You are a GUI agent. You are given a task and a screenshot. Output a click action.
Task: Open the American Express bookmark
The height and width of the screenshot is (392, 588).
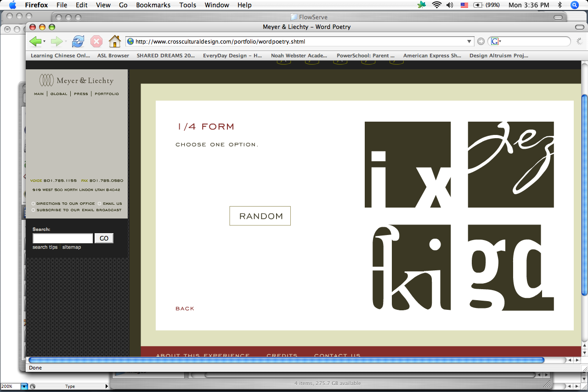click(432, 56)
